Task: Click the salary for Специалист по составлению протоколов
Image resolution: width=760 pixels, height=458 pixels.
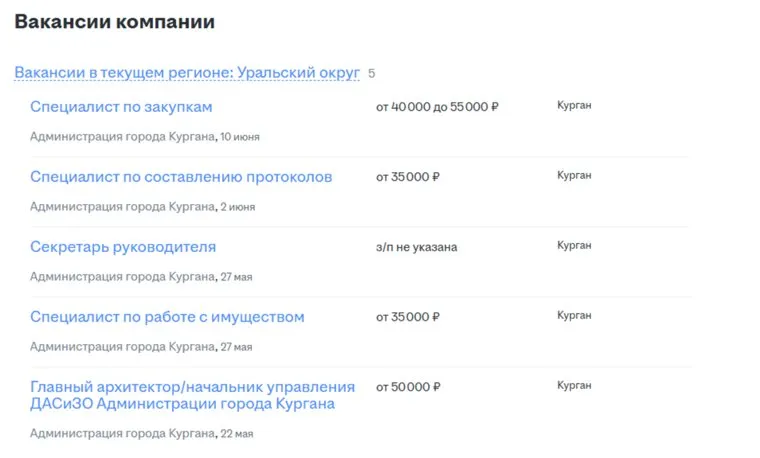Action: coord(408,176)
